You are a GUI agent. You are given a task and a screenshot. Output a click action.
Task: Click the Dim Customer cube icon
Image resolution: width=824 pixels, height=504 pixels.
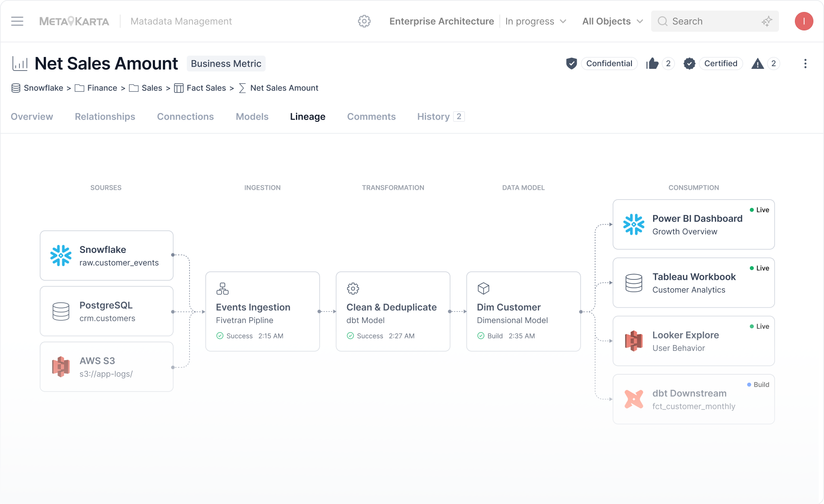tap(484, 289)
